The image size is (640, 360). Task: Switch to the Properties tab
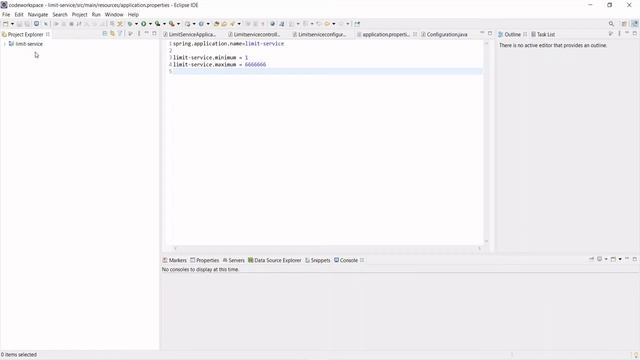(x=204, y=260)
